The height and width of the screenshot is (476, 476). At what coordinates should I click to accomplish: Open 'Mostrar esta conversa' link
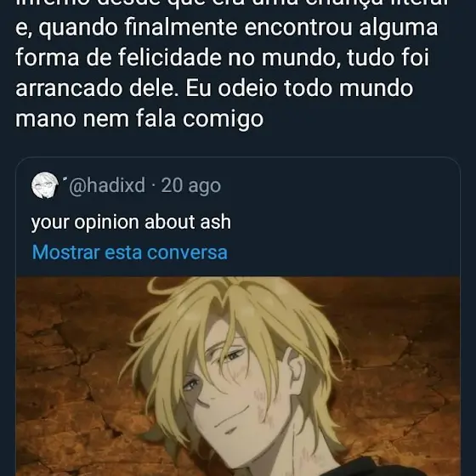129,252
